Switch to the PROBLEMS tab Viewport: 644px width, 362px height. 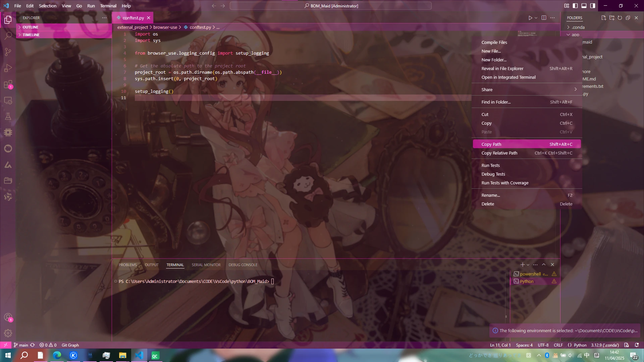(127, 265)
